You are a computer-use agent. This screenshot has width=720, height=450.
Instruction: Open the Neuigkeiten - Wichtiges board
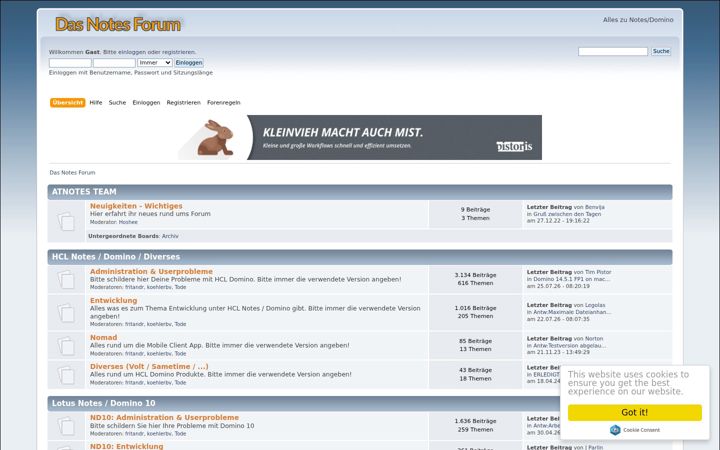click(x=136, y=206)
